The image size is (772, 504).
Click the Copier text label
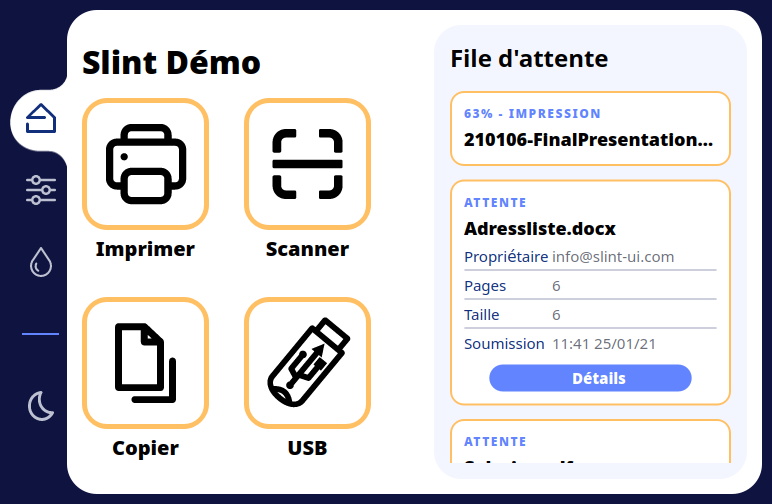coord(146,448)
